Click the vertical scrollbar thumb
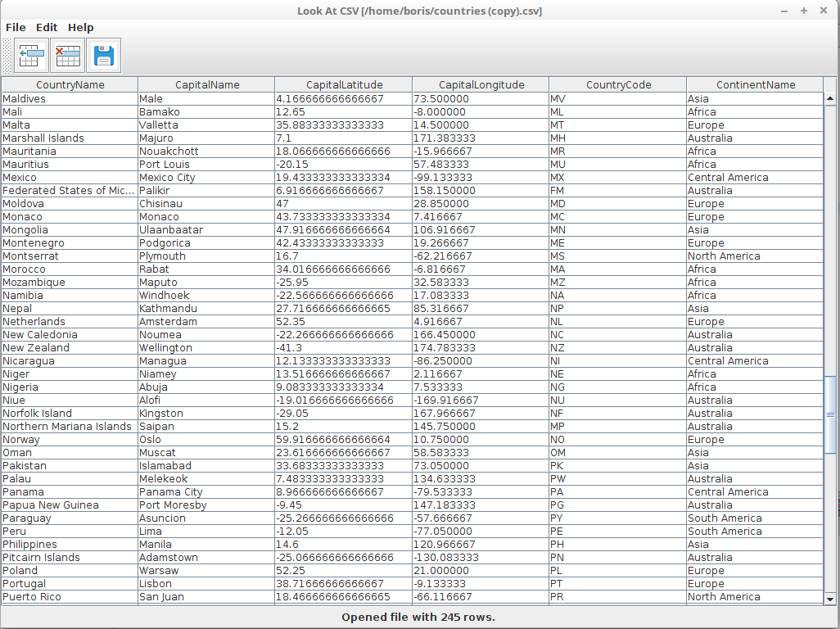The image size is (840, 629). (830, 414)
